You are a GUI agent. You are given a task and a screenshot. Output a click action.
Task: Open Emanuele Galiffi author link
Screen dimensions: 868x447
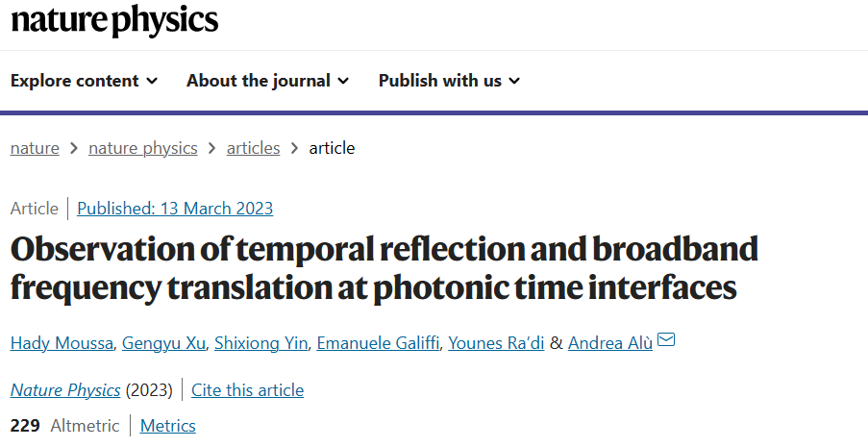378,343
